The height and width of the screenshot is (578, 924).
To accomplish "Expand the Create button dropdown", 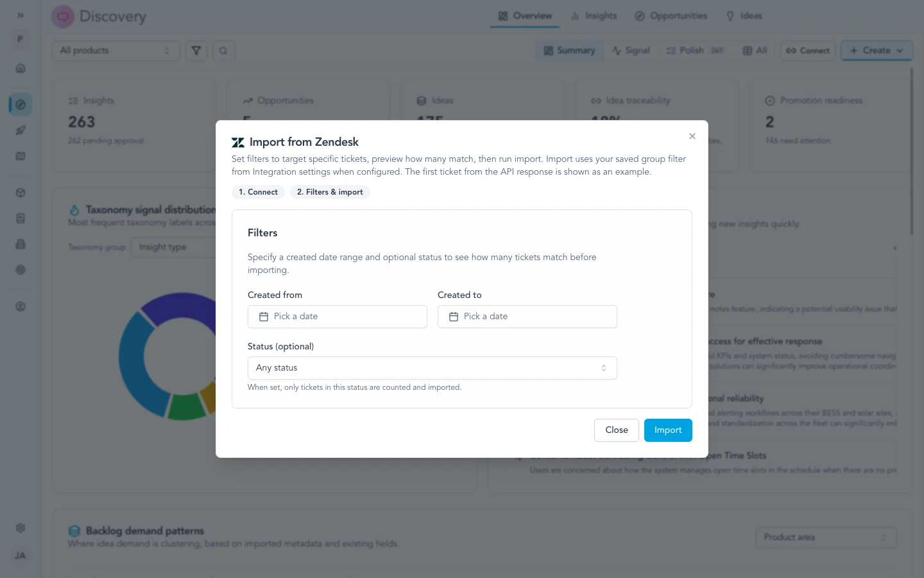I will point(901,50).
